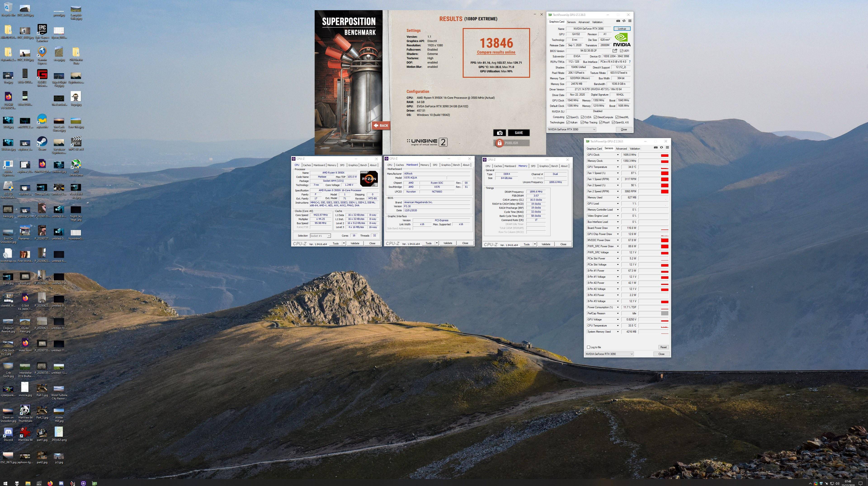The width and height of the screenshot is (868, 486).
Task: Select the Epic Games Launcher desktop icon
Action: click(42, 33)
